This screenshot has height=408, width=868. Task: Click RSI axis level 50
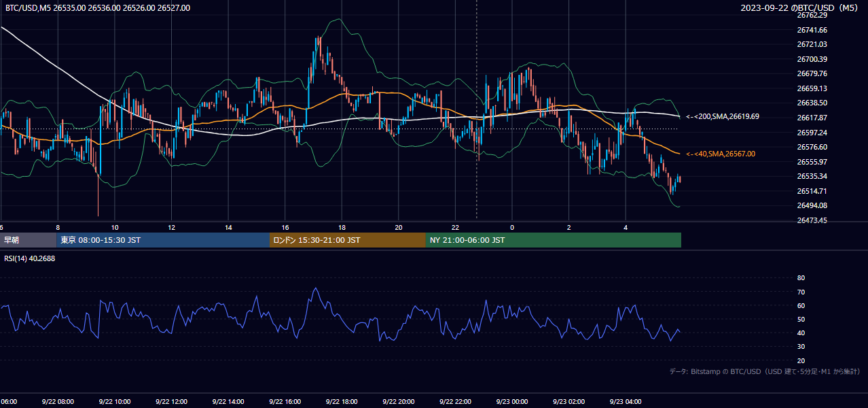[x=801, y=319]
